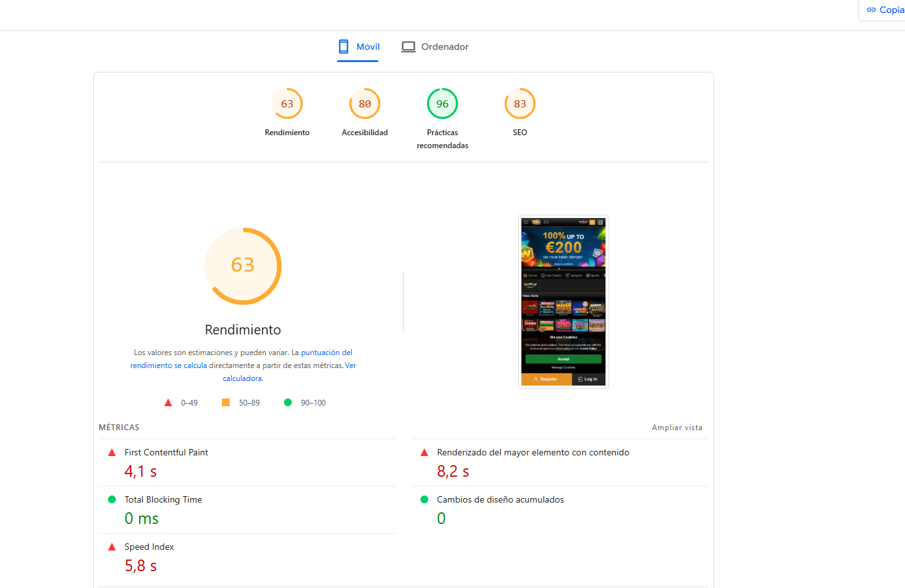Screen dimensions: 905x588
Task: Click the red triangle beside Speed Index
Action: 112,547
